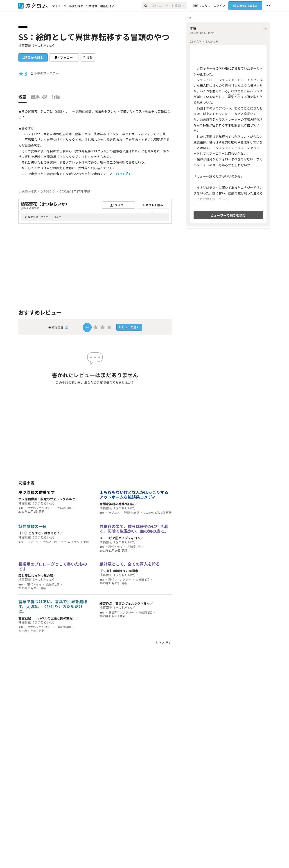Screen dimensions: 289x868
Task: Open related novel 常闇之神社の社務所日誌
Action: [x=117, y=504]
